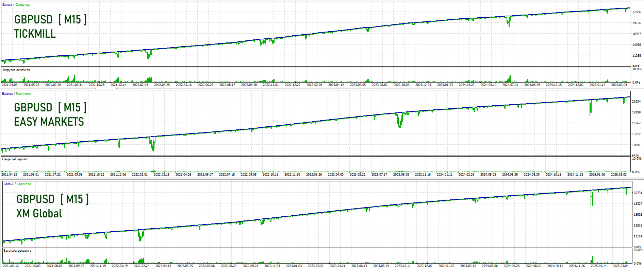The width and height of the screenshot is (644, 269).
Task: Click date label 2022.02.24
Action: (142, 266)
